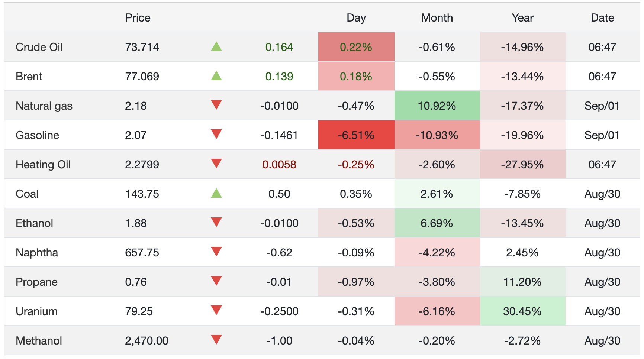Click Ethanol month change 6.69% cell
Screen dimensions: 644x359
[x=437, y=223]
